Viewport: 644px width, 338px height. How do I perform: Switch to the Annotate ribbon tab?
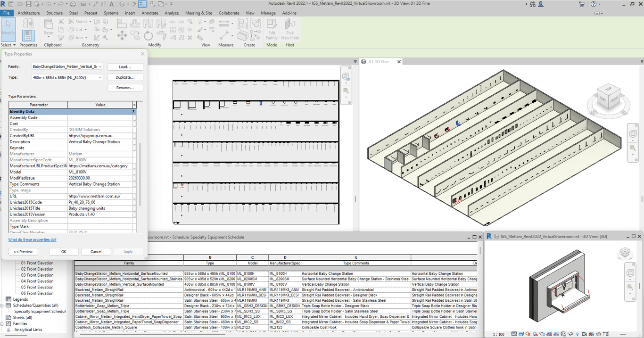tap(150, 13)
